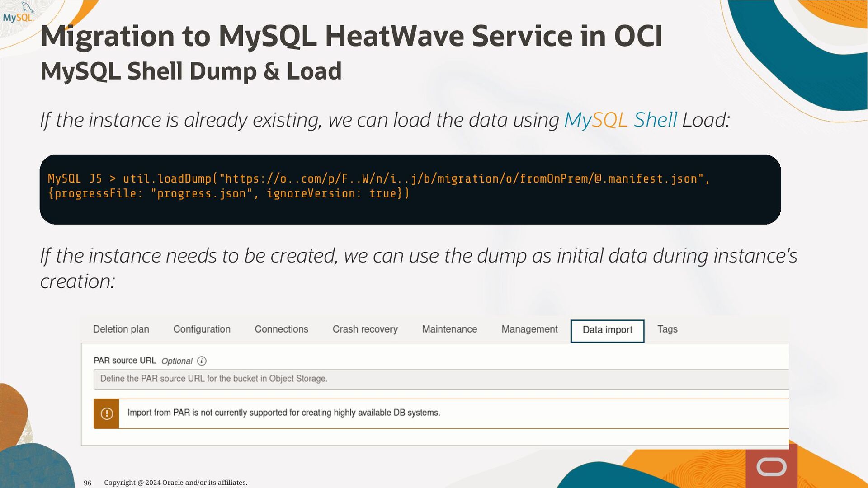Viewport: 868px width, 488px height.
Task: Click the 'Copyright @ 2024 Oracle' footer text
Action: click(175, 483)
